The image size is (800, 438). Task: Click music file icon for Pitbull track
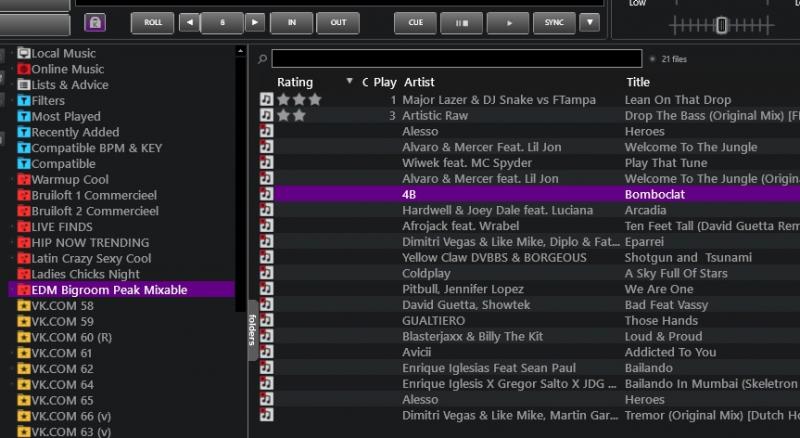[x=266, y=289]
